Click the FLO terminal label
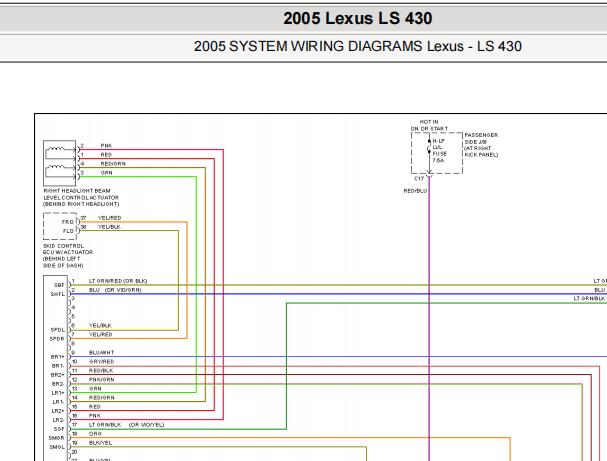 (68, 231)
